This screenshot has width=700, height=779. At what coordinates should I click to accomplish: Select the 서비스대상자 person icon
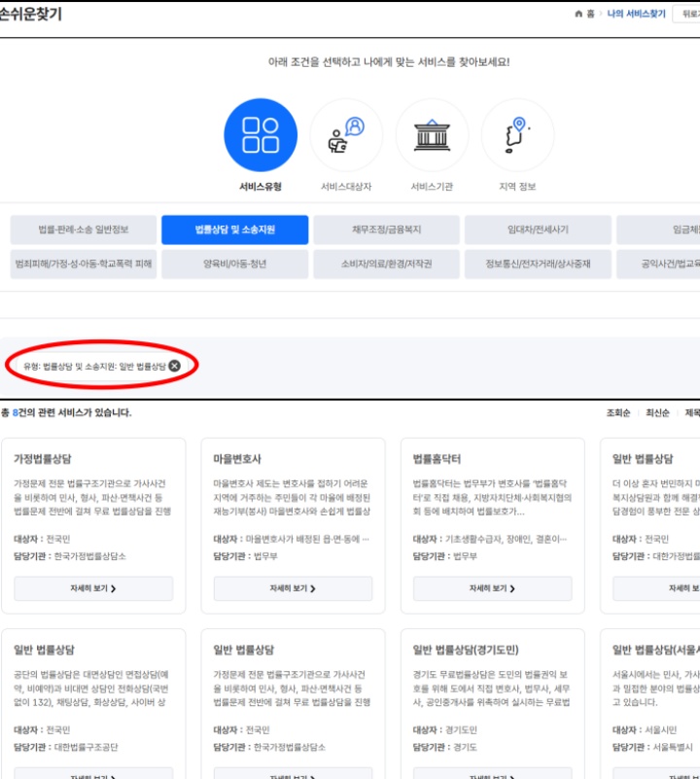(x=346, y=134)
